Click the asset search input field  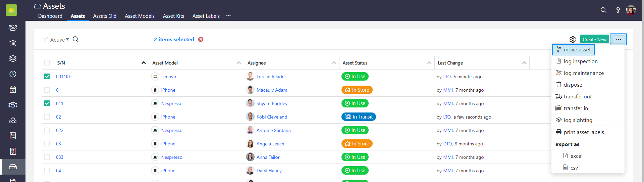(115, 40)
